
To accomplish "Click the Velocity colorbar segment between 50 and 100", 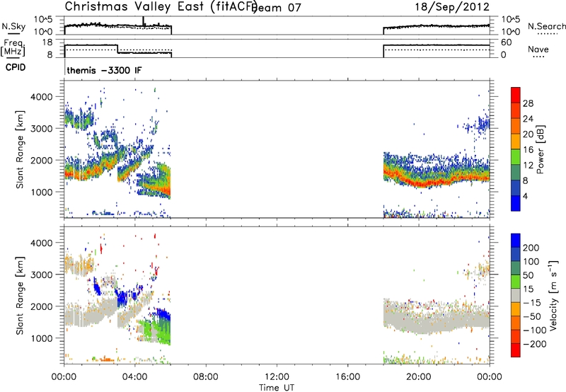I will click(516, 268).
